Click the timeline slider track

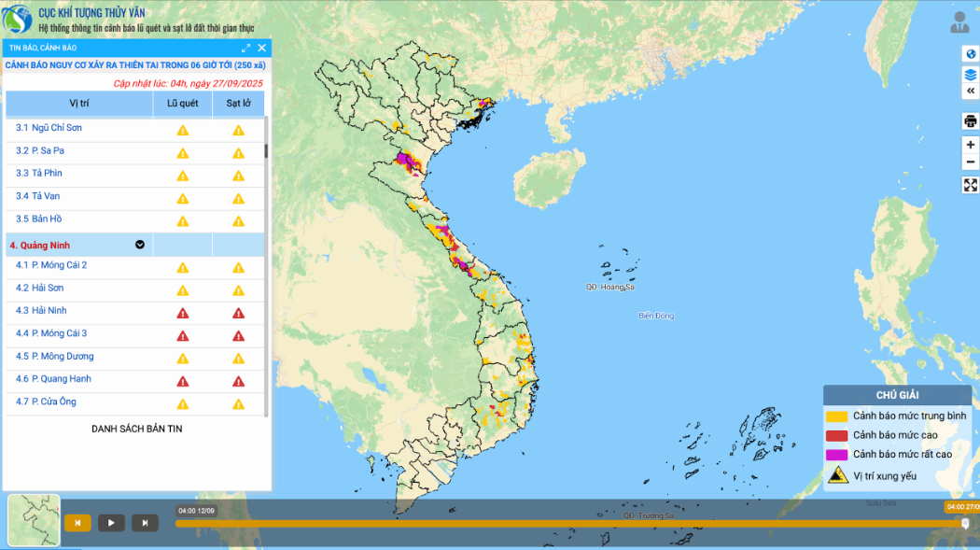tap(560, 524)
